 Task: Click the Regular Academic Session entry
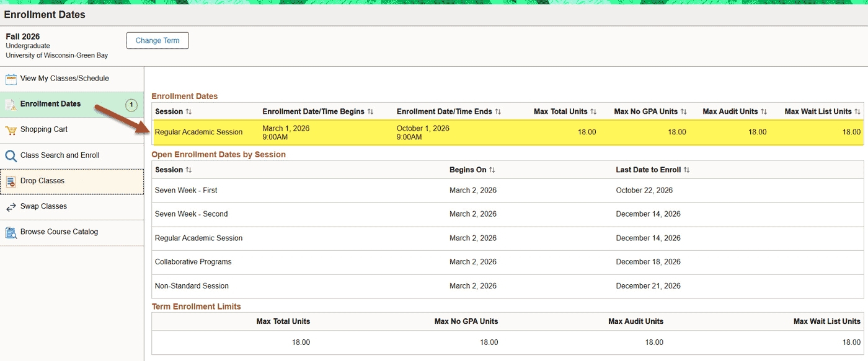pyautogui.click(x=198, y=238)
